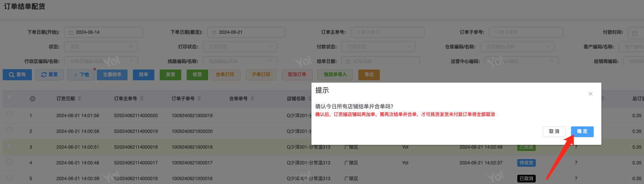Open the 打印状态 dropdown
644x184 pixels.
[x=240, y=47]
